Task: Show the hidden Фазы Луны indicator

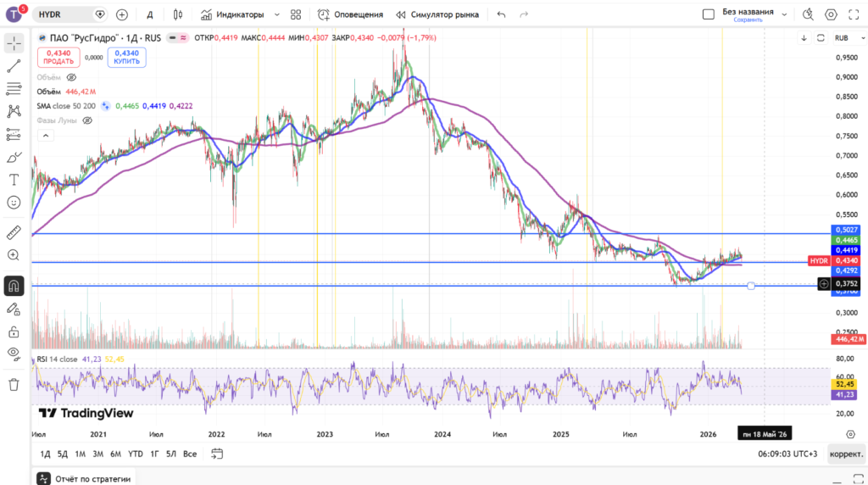Action: click(87, 120)
